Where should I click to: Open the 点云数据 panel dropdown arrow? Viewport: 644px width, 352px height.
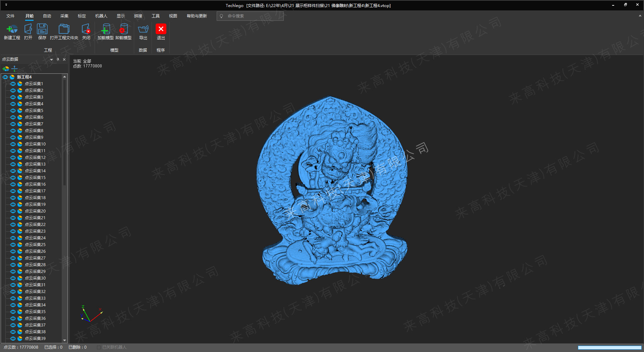51,60
